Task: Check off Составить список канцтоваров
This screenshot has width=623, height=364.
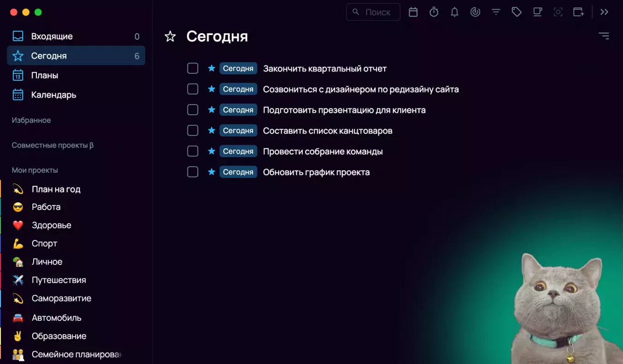Action: coord(193,130)
